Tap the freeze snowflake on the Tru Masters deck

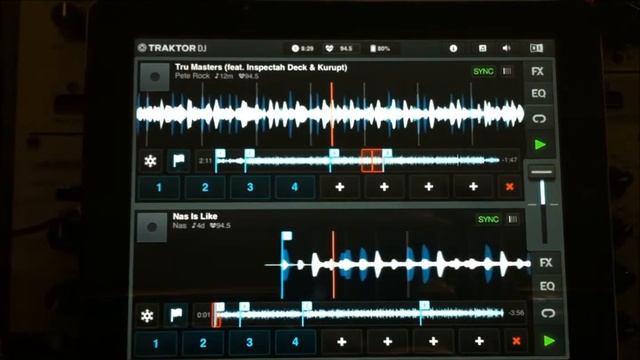pos(150,161)
